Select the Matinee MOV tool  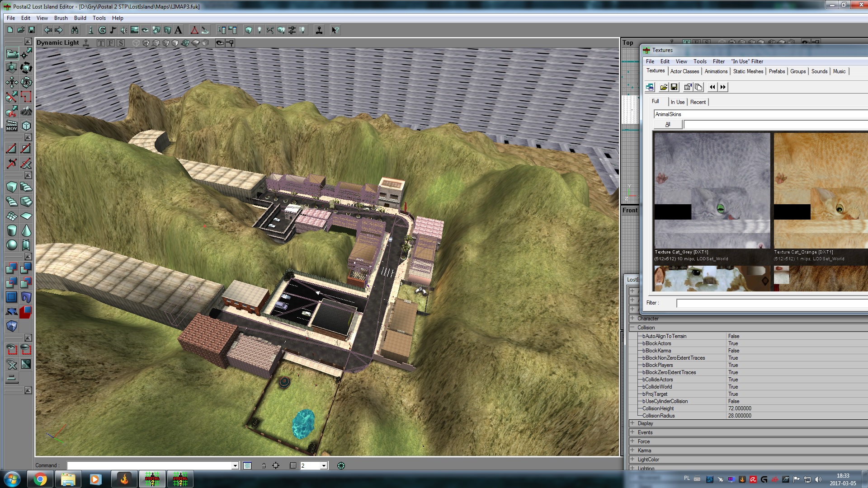coord(12,126)
